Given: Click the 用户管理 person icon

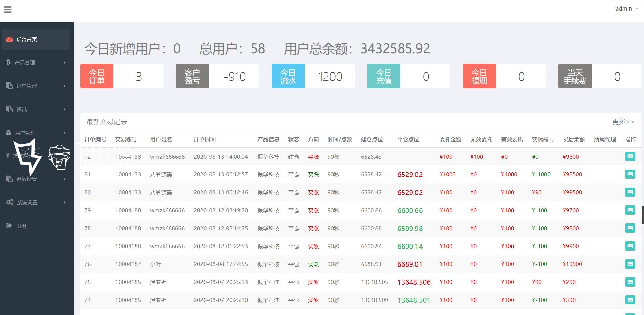Looking at the screenshot, I should tap(9, 132).
